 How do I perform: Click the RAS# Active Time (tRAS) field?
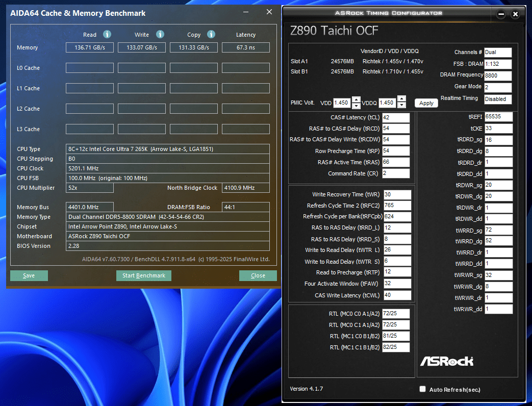396,162
